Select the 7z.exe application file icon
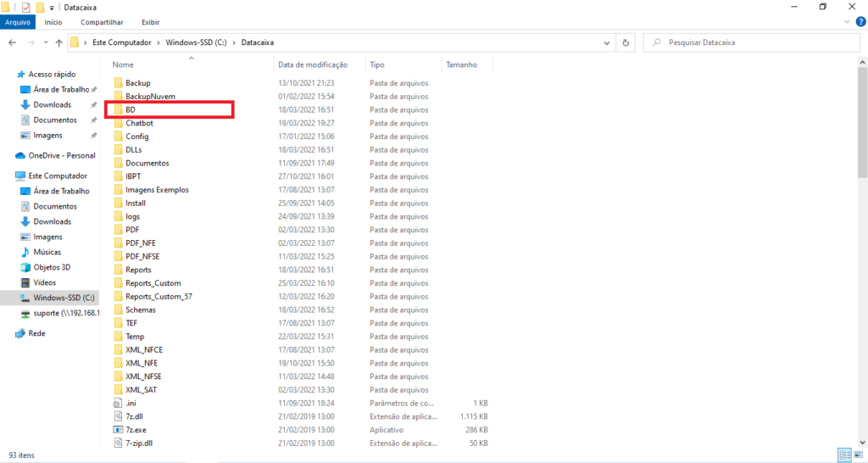This screenshot has width=868, height=463. pos(118,430)
